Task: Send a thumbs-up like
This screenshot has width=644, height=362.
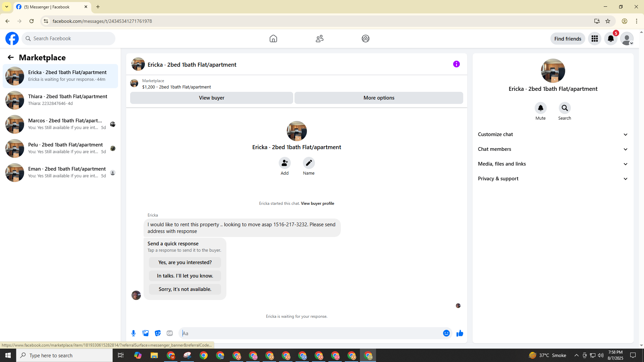Action: click(460, 333)
